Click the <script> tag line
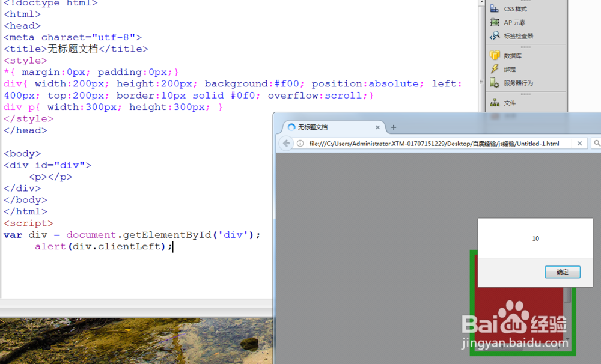601x364 pixels. [28, 223]
